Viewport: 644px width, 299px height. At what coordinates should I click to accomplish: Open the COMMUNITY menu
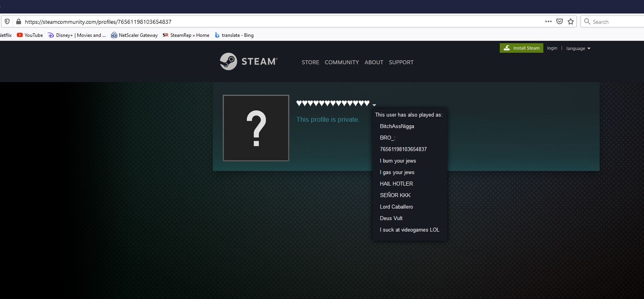[342, 62]
